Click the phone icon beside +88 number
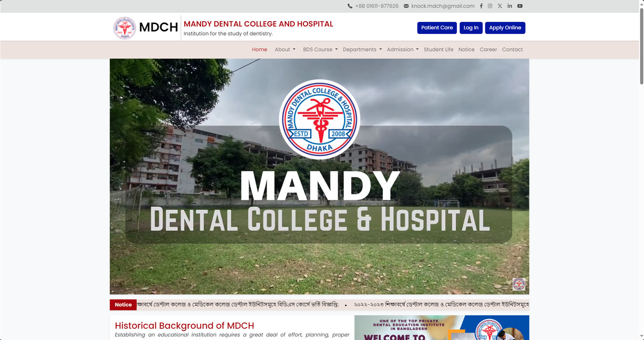The width and height of the screenshot is (644, 340). (350, 6)
